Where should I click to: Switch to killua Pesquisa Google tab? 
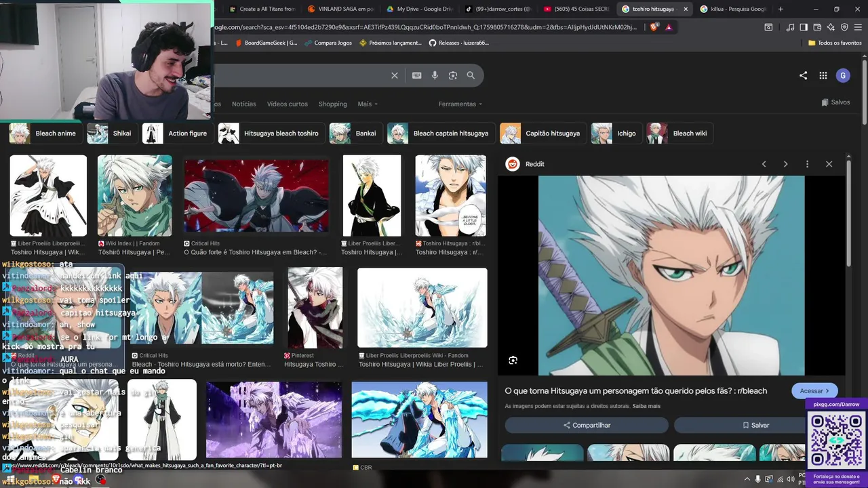point(734,9)
